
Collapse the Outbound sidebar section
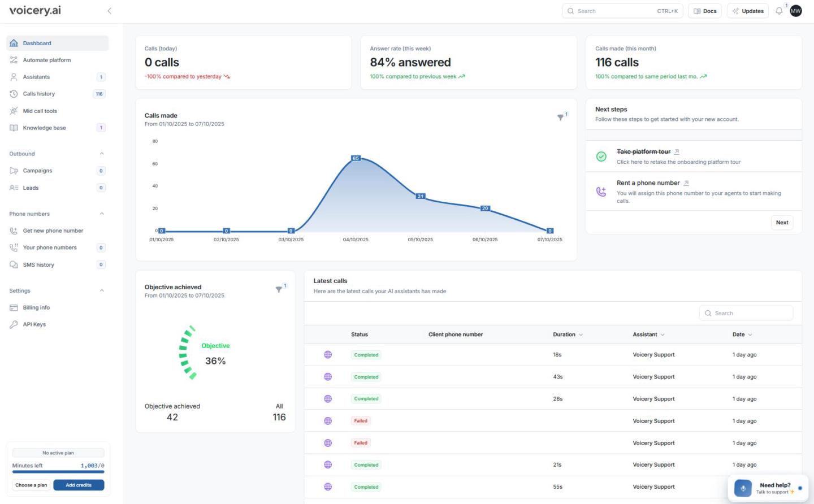pos(102,154)
